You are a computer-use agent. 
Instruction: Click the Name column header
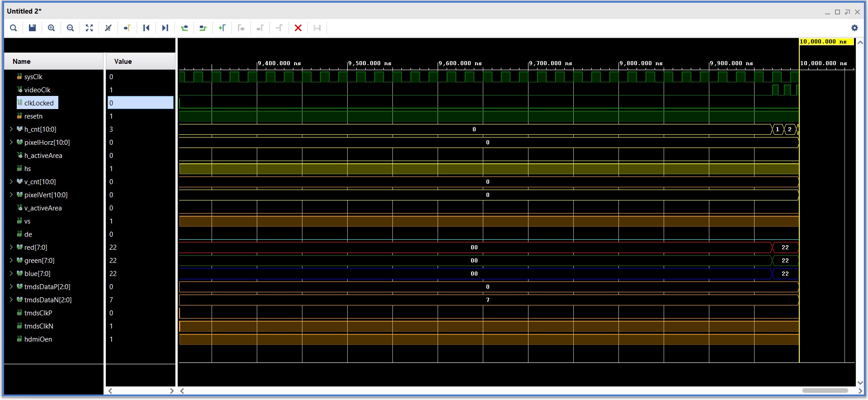(x=54, y=62)
